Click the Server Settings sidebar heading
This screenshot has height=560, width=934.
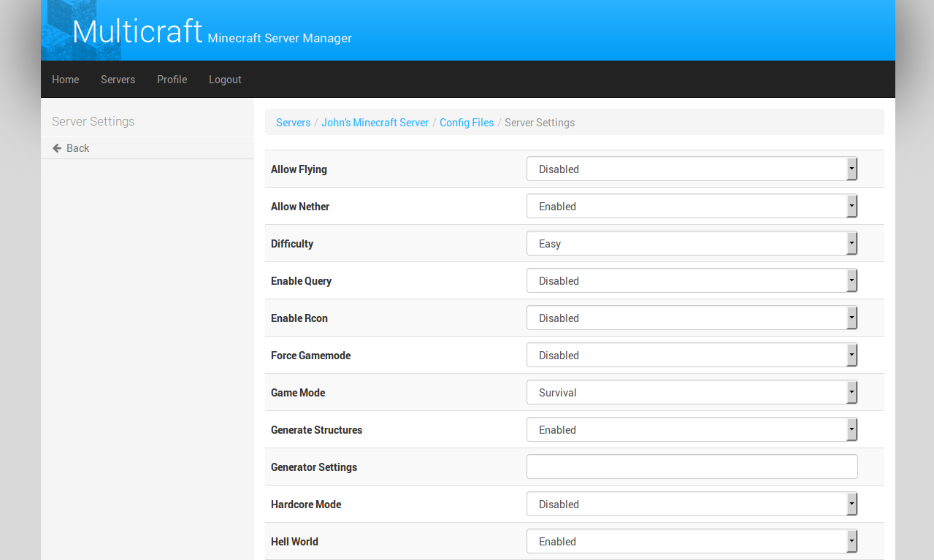(x=93, y=121)
